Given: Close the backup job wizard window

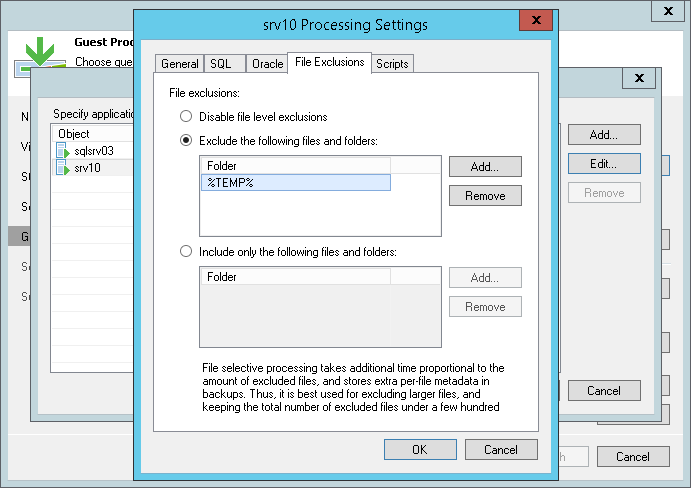Looking at the screenshot, I should [668, 11].
